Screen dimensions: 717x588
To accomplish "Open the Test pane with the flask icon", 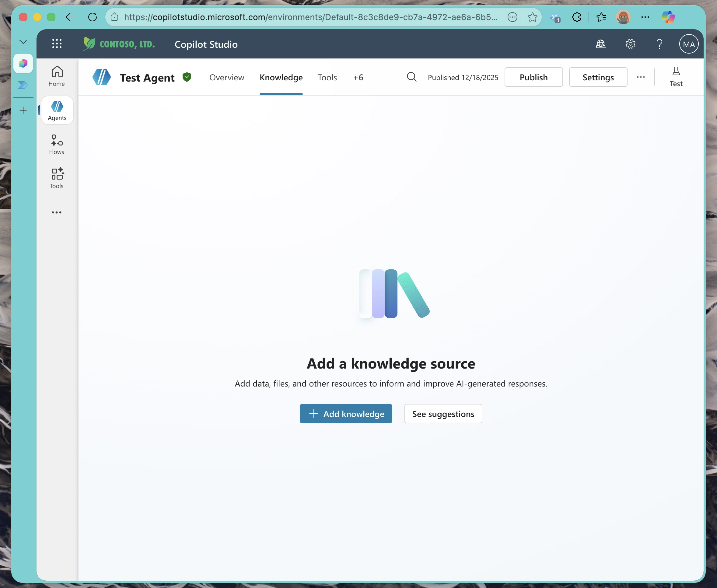I will click(x=676, y=76).
